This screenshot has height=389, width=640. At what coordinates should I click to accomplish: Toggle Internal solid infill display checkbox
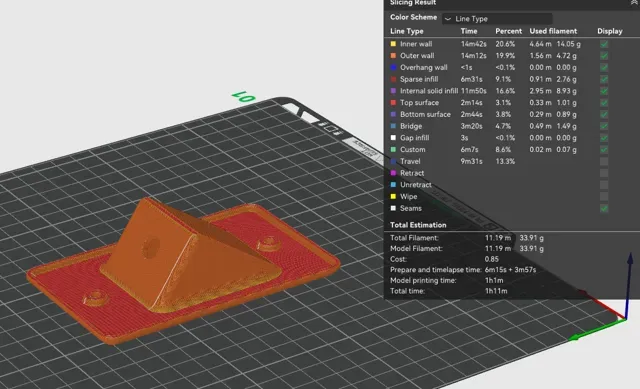click(x=604, y=91)
